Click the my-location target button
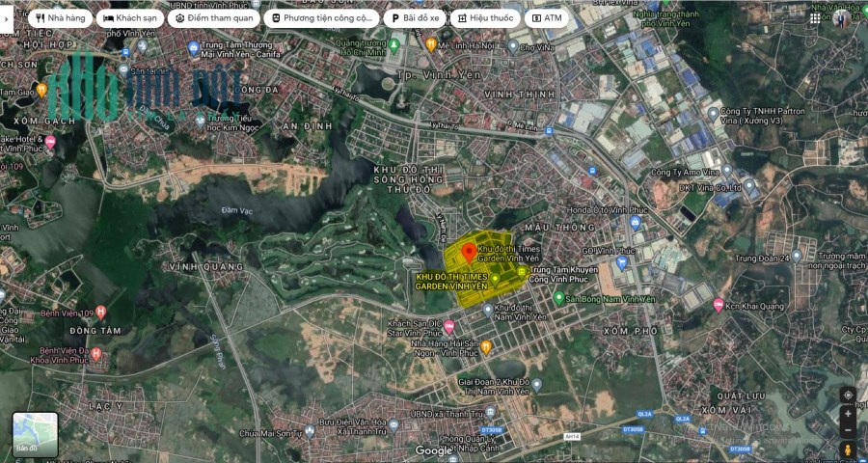The width and height of the screenshot is (868, 463). point(848,395)
